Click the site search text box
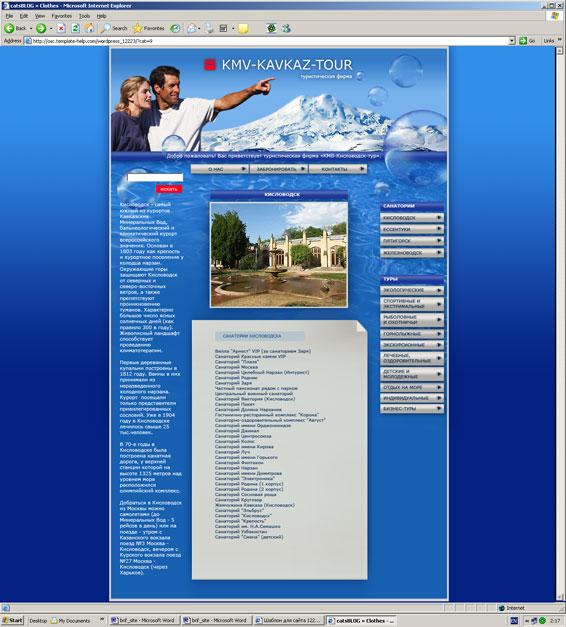 (x=155, y=177)
